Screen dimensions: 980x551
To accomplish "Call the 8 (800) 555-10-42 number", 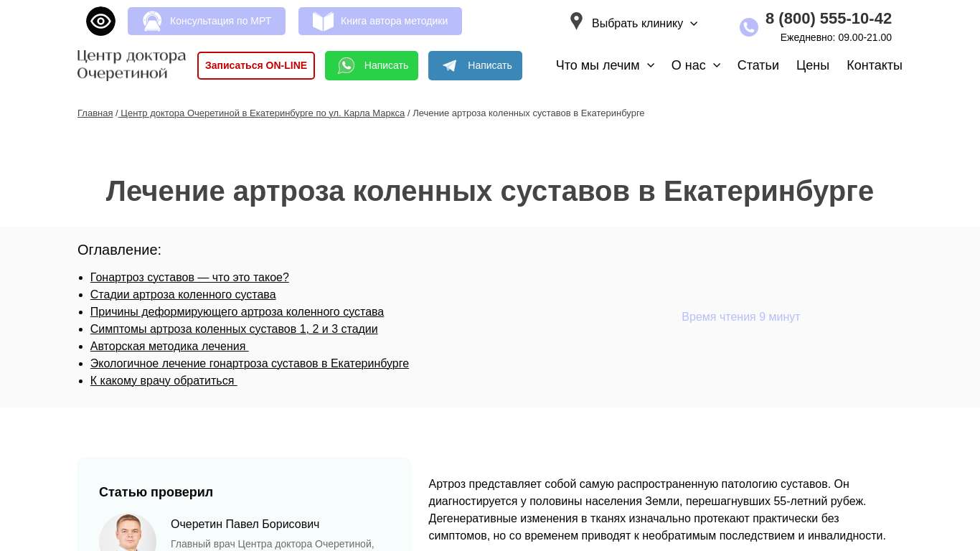I will pyautogui.click(x=828, y=19).
